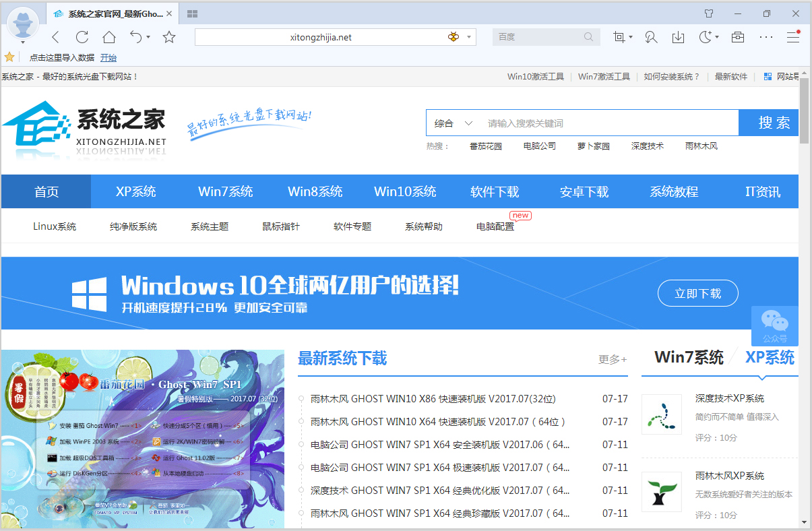Open the downloads icon

679,37
